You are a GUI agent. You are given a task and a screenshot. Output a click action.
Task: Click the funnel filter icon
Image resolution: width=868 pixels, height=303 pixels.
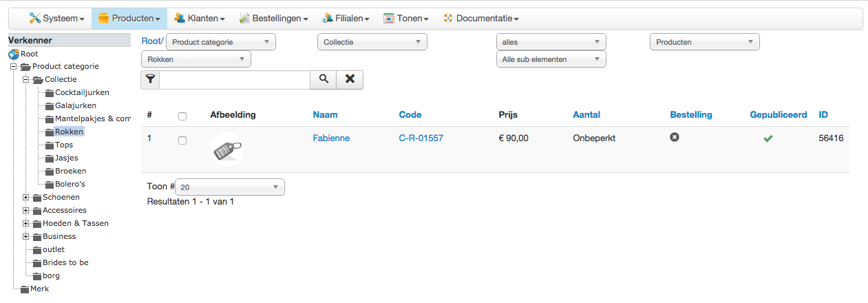click(150, 79)
